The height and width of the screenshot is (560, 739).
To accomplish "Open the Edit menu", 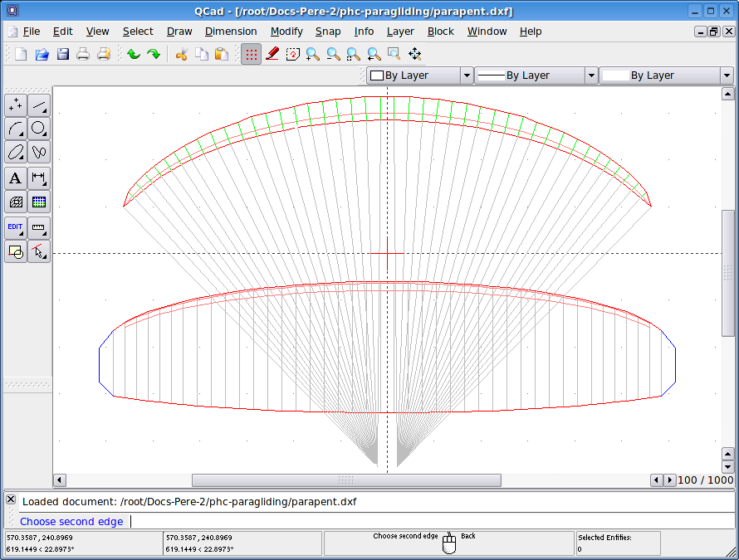I will [62, 32].
